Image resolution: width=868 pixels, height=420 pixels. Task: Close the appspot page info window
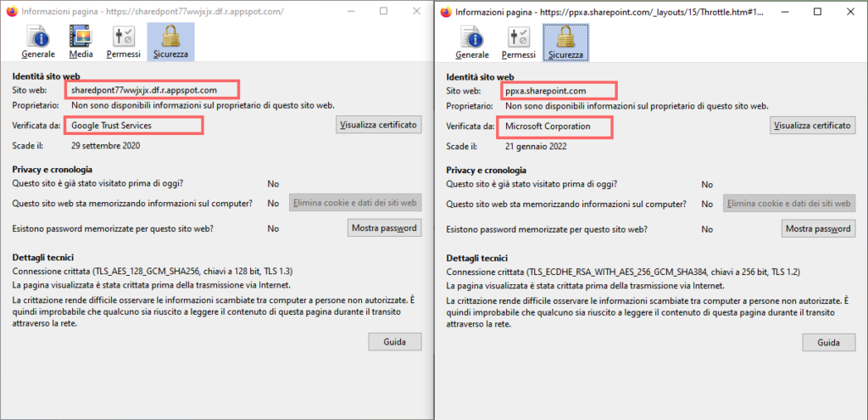click(x=416, y=11)
